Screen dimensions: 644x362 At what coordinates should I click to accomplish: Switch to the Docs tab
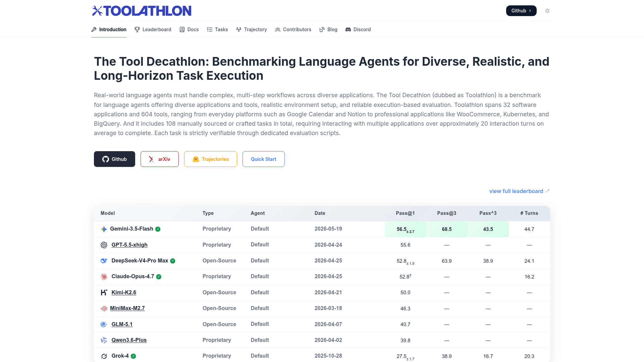coord(189,29)
